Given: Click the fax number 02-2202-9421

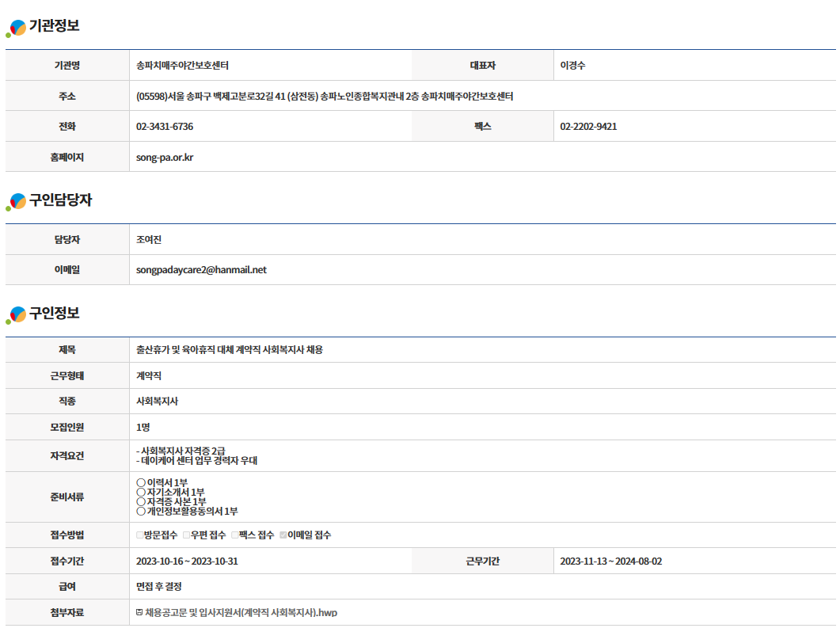Looking at the screenshot, I should [x=588, y=127].
